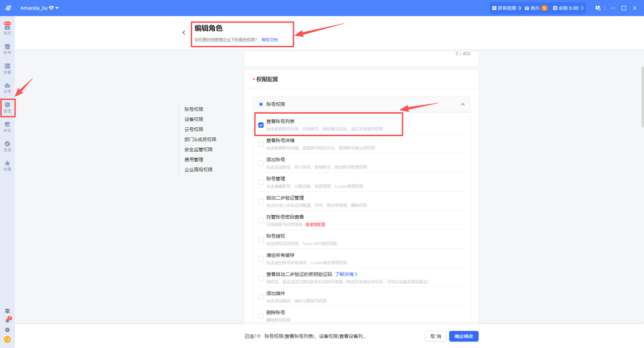Click the 待办 5 pending items

pos(535,8)
